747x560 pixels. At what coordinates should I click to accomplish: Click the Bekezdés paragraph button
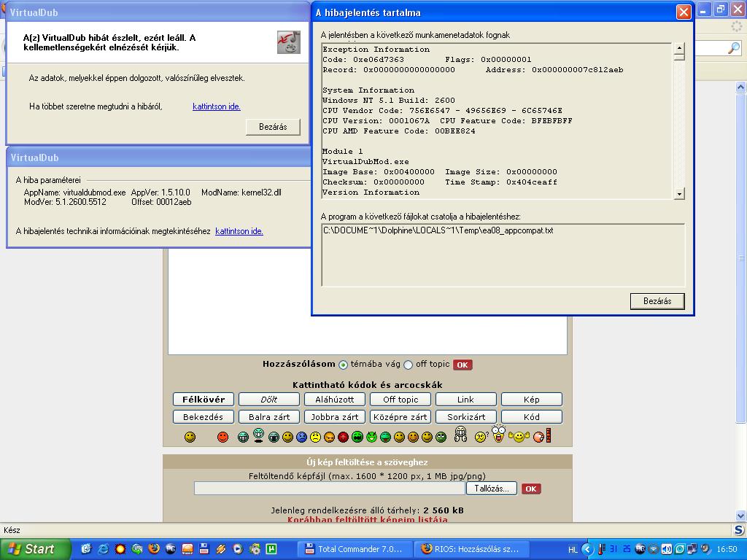[204, 416]
